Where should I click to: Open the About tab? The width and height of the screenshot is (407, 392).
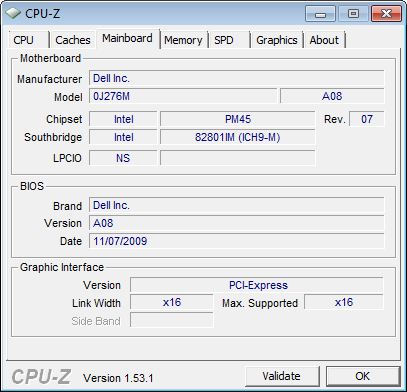(x=324, y=40)
